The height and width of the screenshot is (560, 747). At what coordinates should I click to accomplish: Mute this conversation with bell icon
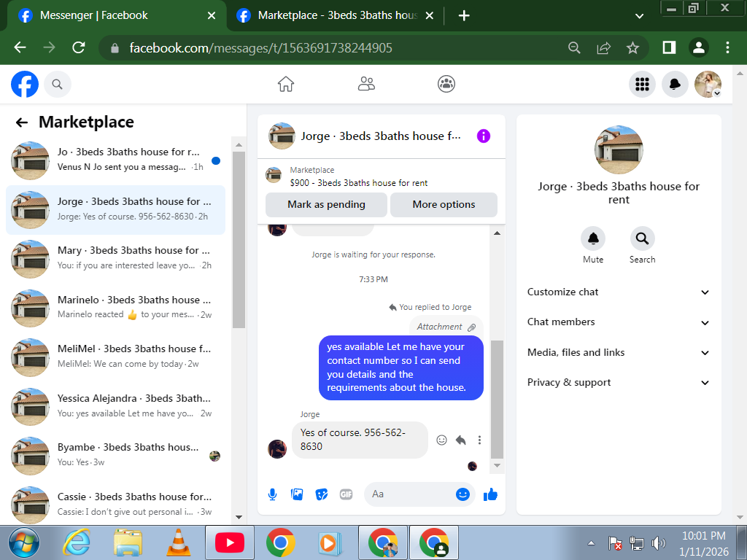tap(593, 238)
